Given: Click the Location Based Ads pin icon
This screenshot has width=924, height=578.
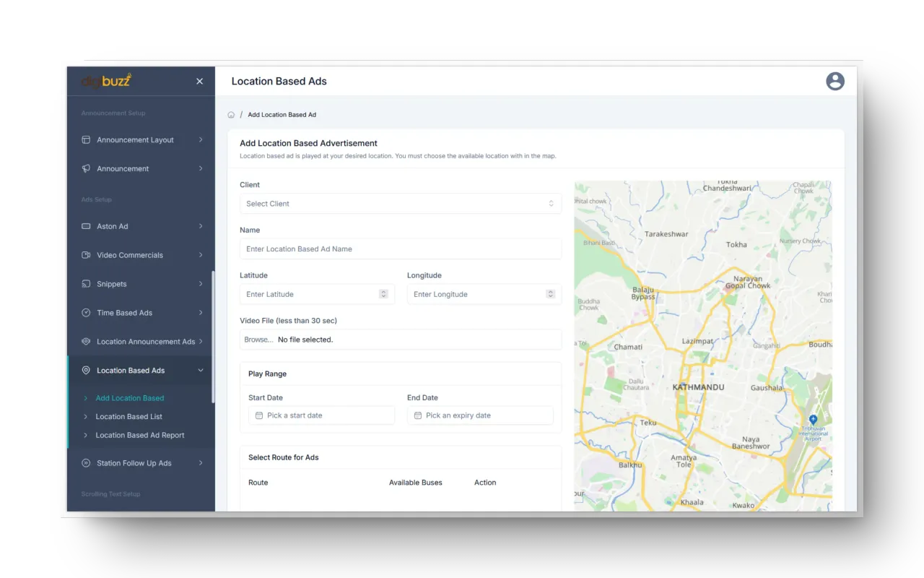Looking at the screenshot, I should click(86, 370).
